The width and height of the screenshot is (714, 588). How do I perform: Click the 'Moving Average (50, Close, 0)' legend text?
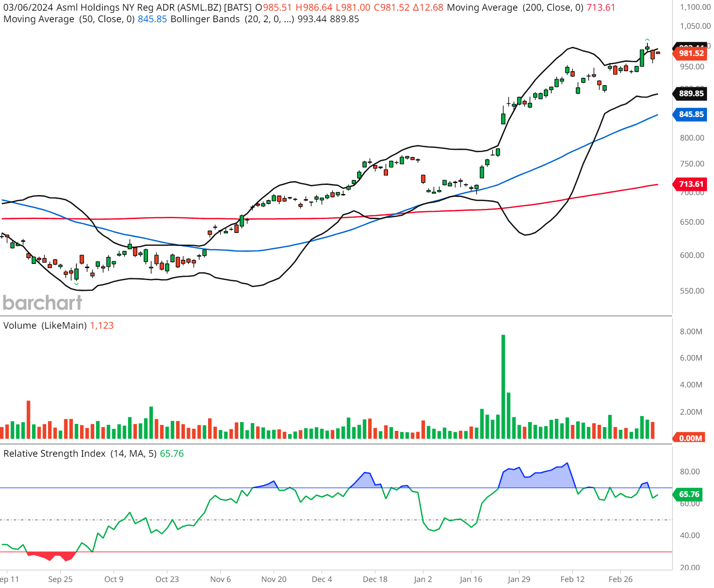point(69,19)
